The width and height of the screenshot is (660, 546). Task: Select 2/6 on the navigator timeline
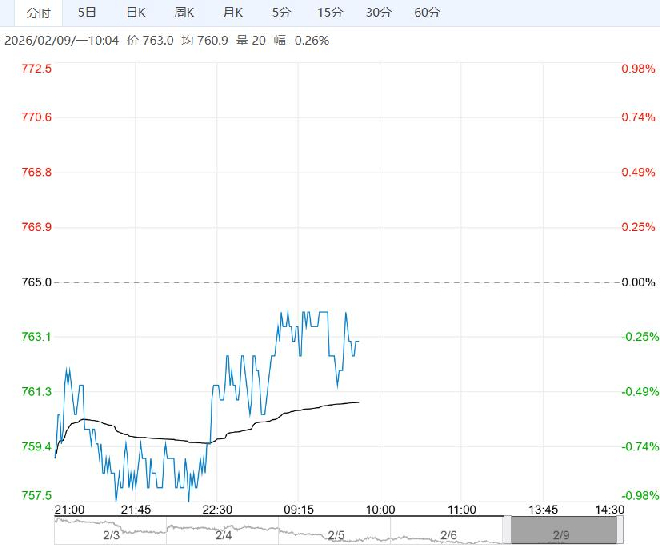tap(448, 536)
